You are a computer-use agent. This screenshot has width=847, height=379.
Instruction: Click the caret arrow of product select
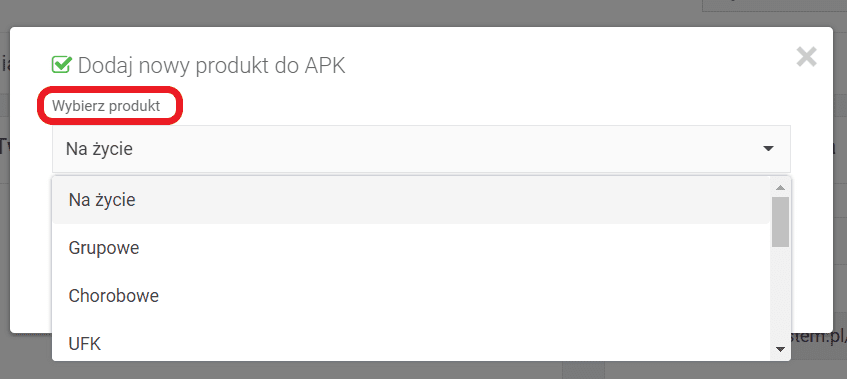pyautogui.click(x=768, y=148)
